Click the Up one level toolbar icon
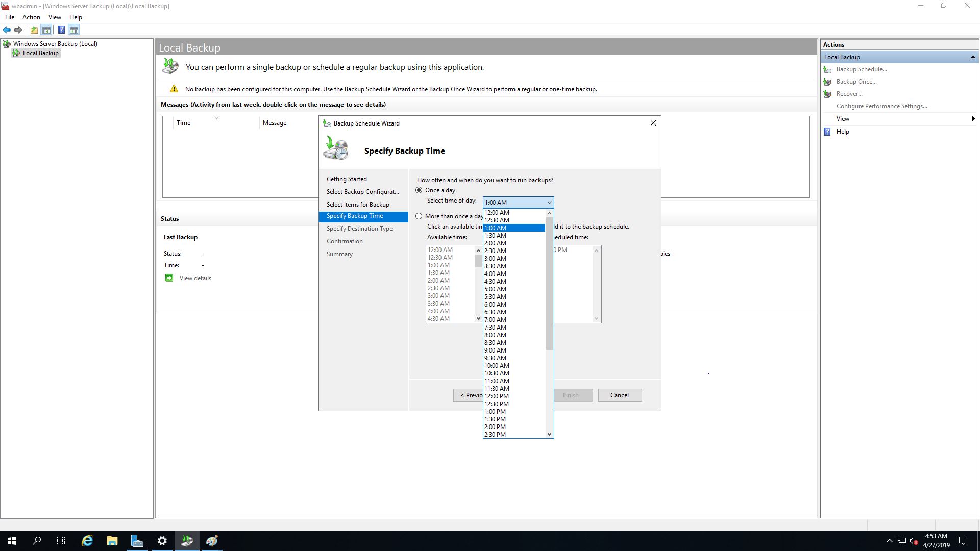 coord(34,30)
